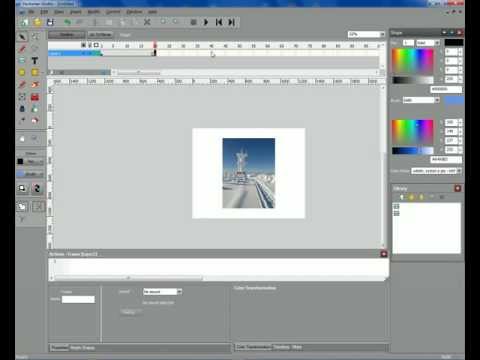Image resolution: width=480 pixels, height=360 pixels.
Task: Close the Library panel
Action: 457,188
